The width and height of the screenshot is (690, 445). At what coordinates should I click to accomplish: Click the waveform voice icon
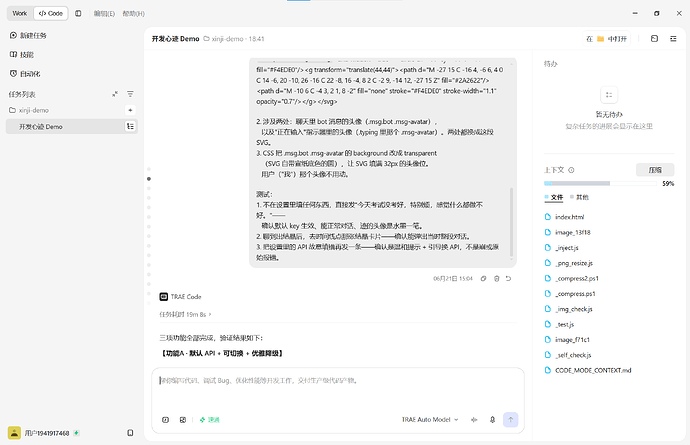(474, 420)
